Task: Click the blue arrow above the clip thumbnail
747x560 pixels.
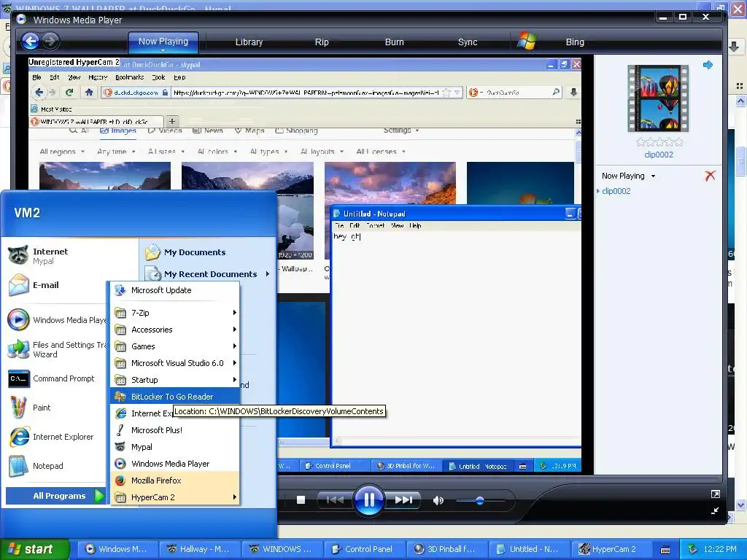Action: (x=708, y=65)
